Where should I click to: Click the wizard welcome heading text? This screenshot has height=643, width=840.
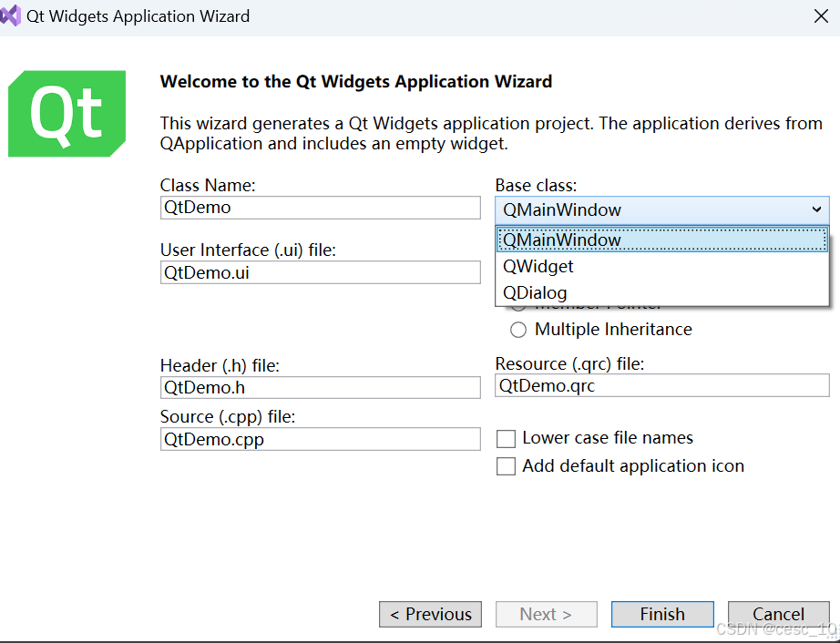[x=356, y=81]
